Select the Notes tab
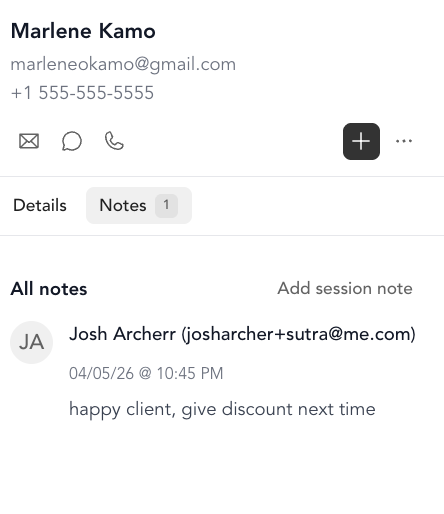 point(139,205)
